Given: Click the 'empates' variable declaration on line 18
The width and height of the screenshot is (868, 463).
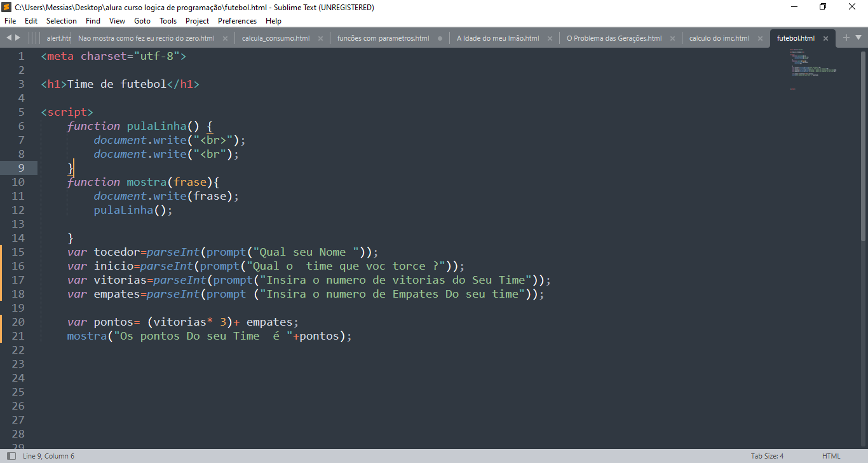Looking at the screenshot, I should 117,294.
